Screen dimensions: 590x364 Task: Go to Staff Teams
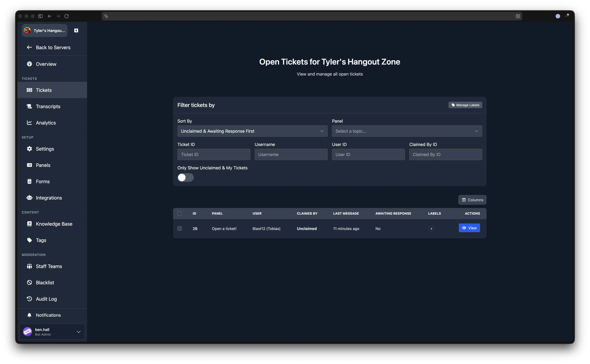pos(52,266)
